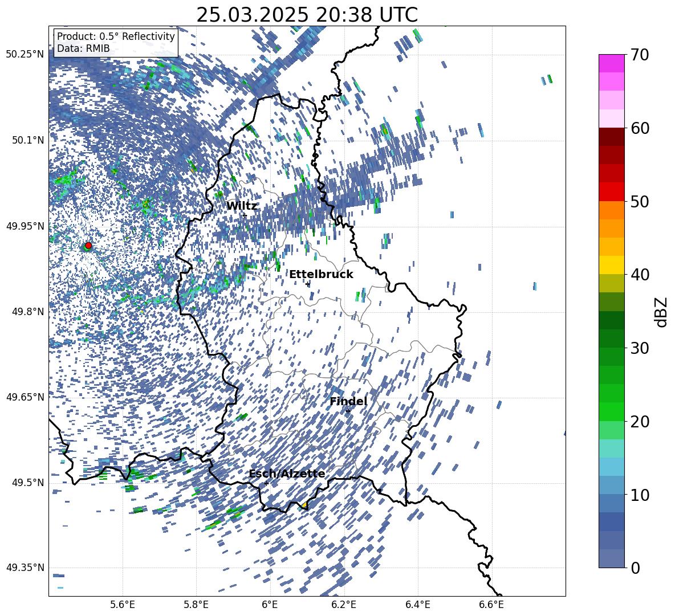Click the yellow echo pixel south of Esch/Alzette

[305, 505]
